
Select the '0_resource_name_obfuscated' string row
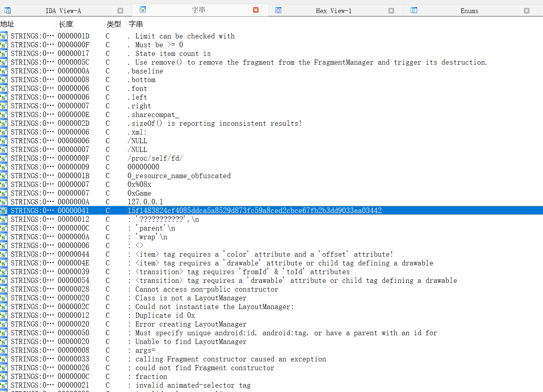179,176
